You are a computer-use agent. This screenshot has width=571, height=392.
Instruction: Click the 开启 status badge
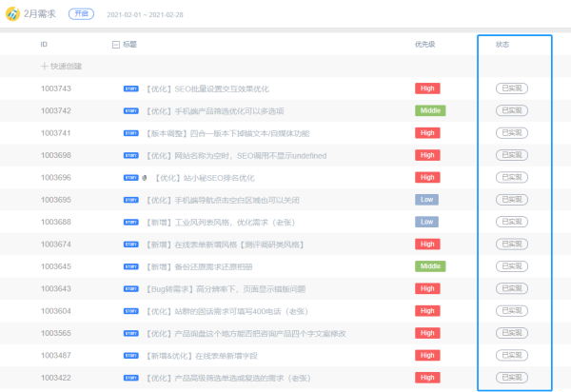click(81, 15)
